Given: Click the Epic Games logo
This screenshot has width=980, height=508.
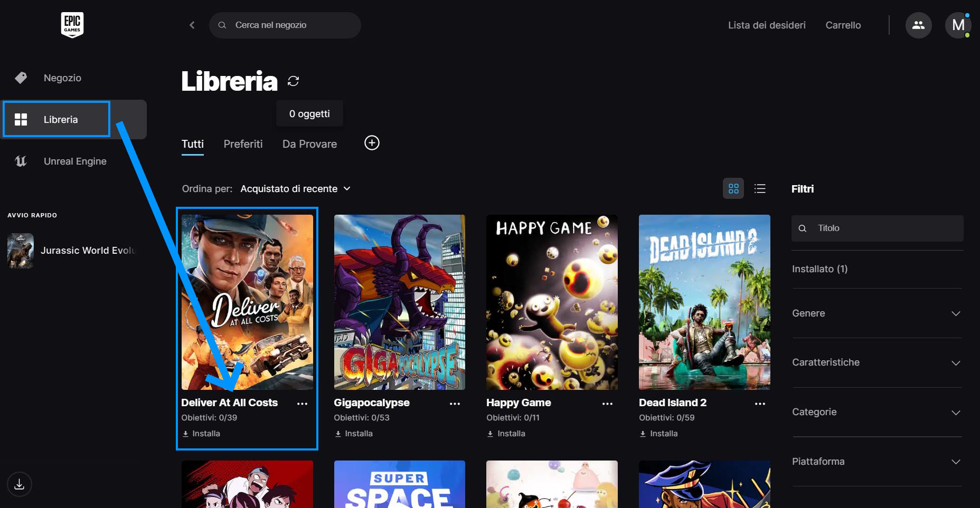Looking at the screenshot, I should tap(72, 25).
